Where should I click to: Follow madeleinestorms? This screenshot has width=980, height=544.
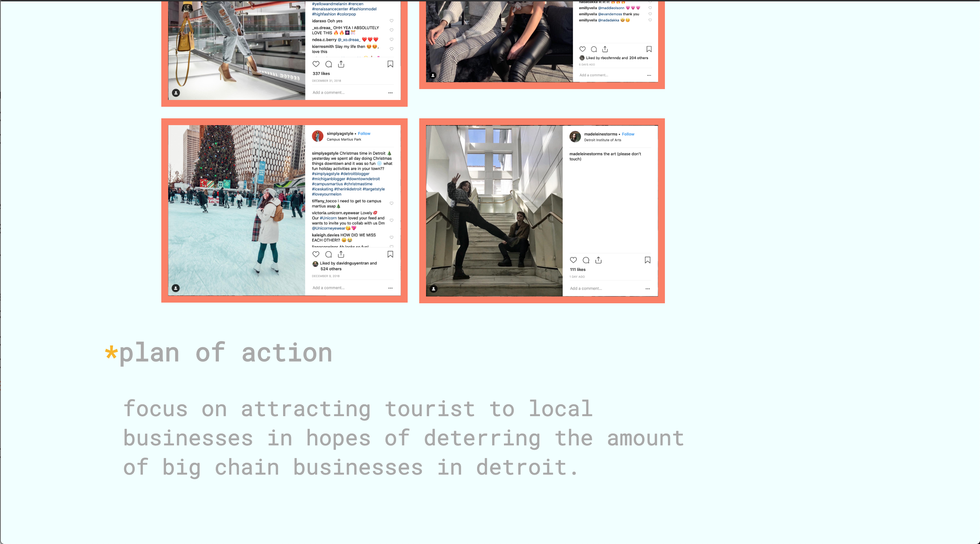[x=628, y=134]
